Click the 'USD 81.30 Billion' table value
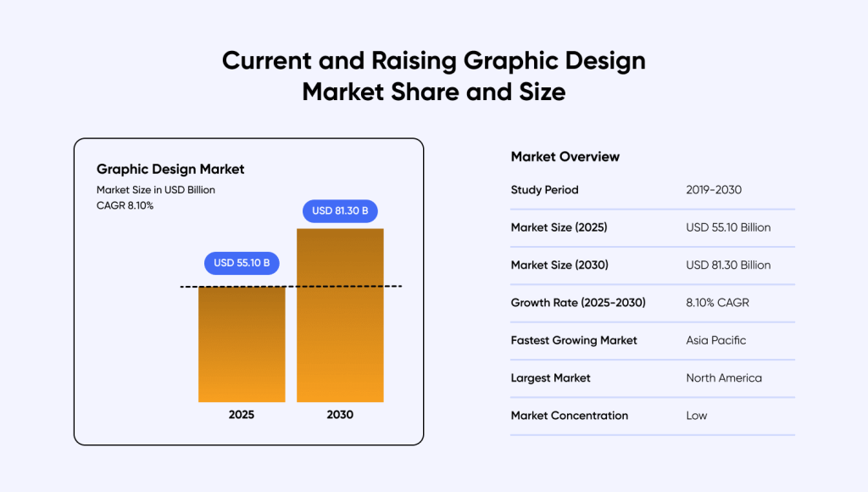This screenshot has width=868, height=492. 728,265
